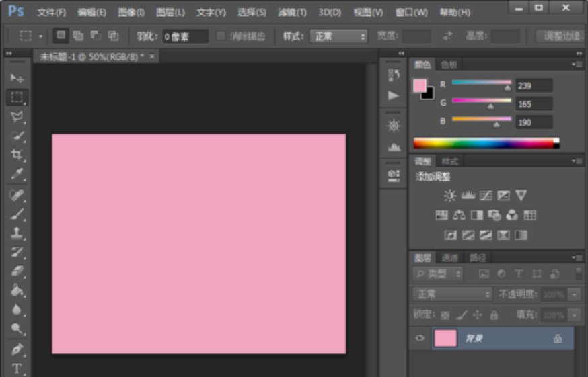Click the 调整边缘 button

coord(561,36)
